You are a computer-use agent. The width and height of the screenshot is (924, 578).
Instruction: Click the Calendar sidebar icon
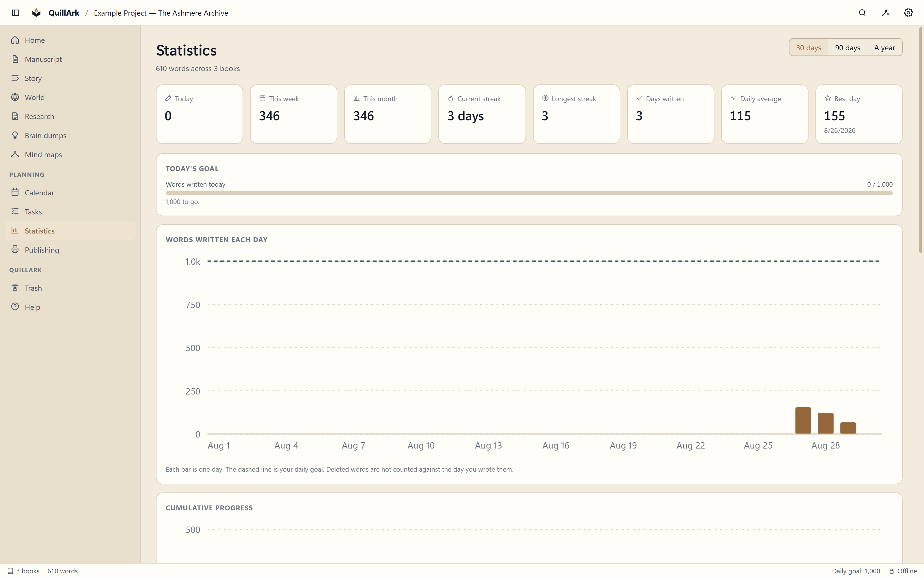15,192
